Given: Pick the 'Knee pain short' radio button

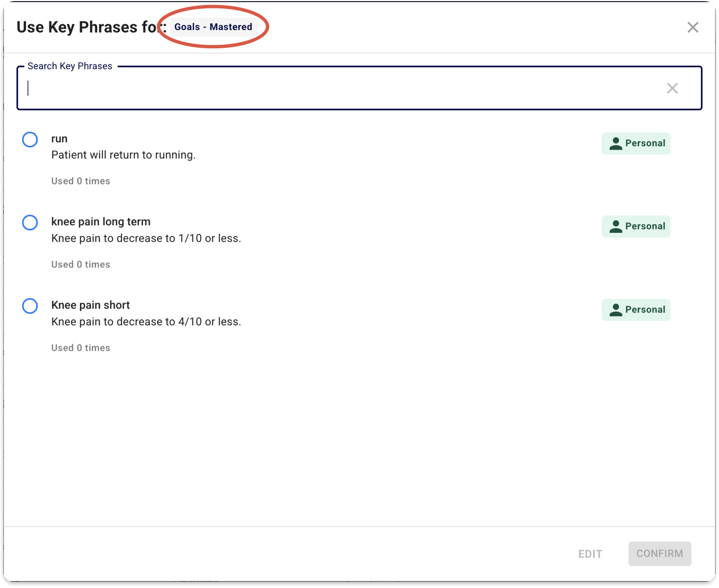Looking at the screenshot, I should tap(30, 306).
